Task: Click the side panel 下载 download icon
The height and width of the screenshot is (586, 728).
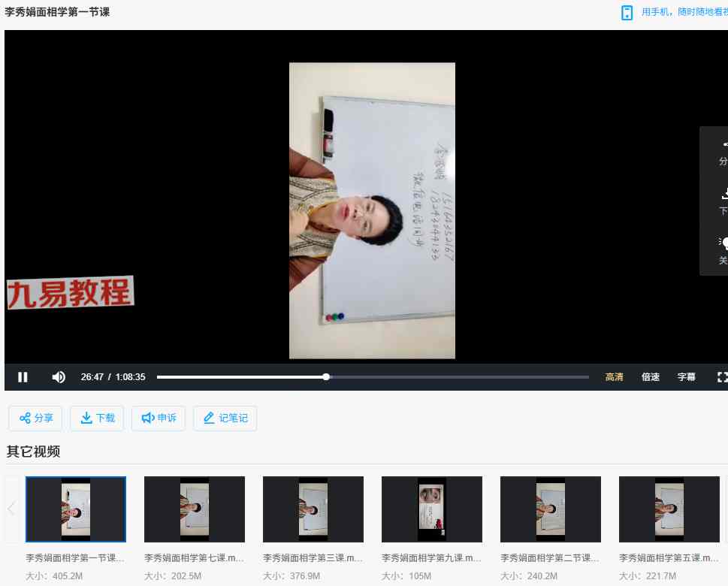Action: [x=723, y=194]
